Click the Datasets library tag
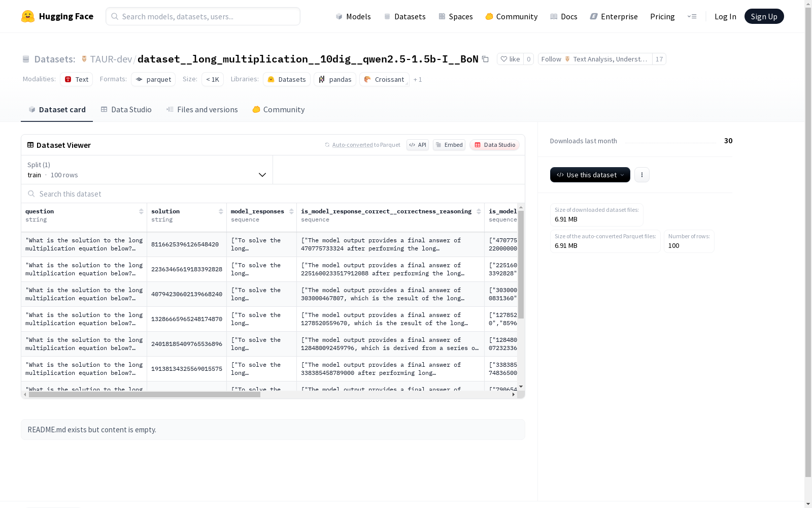The height and width of the screenshot is (508, 812). [x=287, y=79]
